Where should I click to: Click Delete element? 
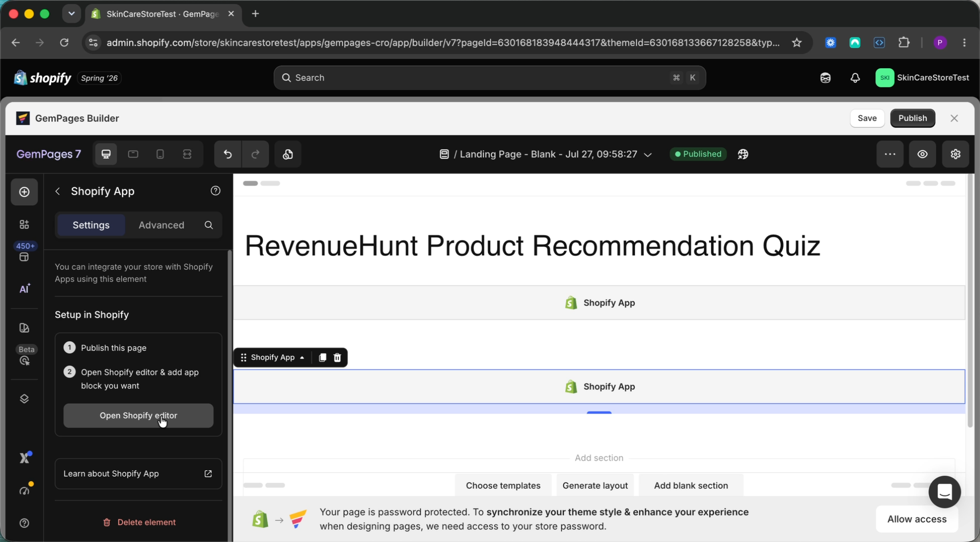139,522
